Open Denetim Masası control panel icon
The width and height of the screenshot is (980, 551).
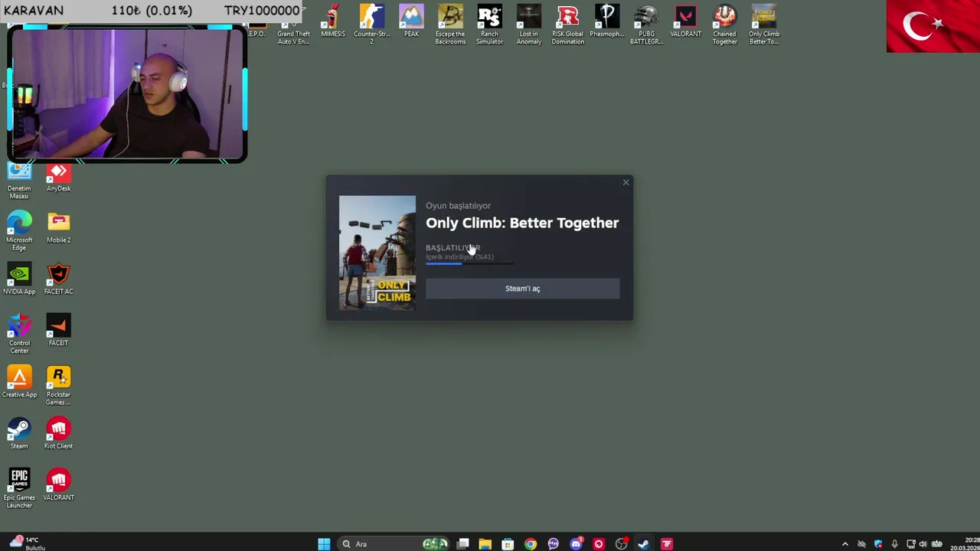click(19, 182)
